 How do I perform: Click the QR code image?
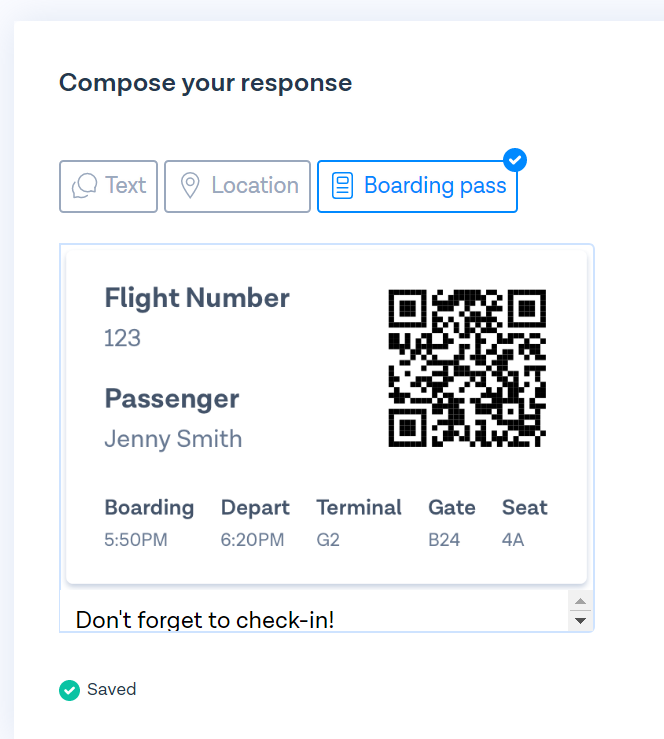pyautogui.click(x=467, y=368)
